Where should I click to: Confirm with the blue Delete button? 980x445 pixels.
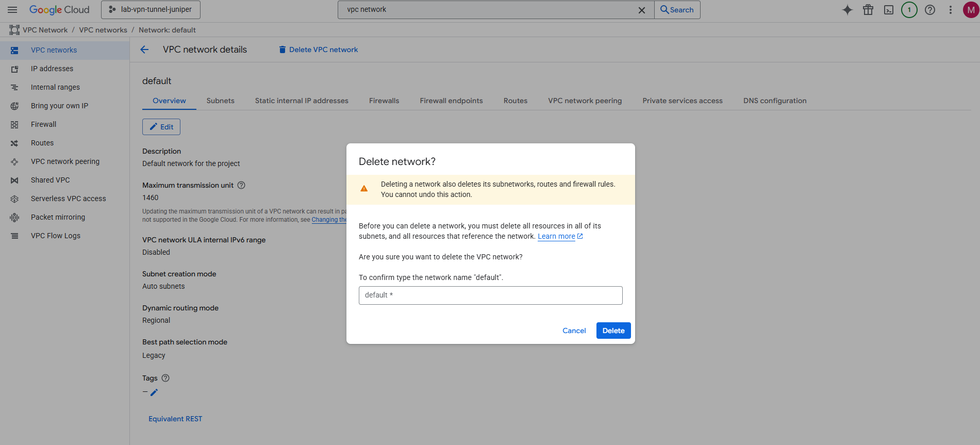[613, 331]
